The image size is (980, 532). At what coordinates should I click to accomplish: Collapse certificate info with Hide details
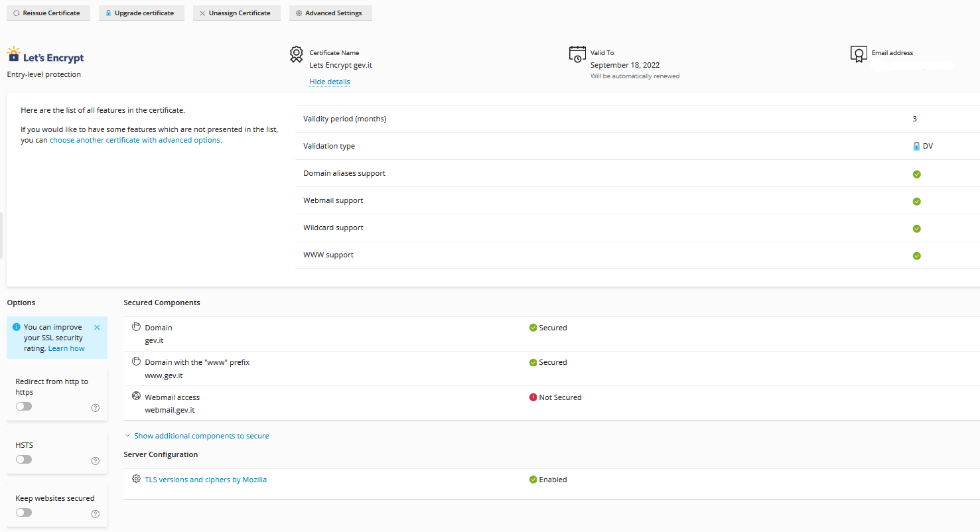329,82
